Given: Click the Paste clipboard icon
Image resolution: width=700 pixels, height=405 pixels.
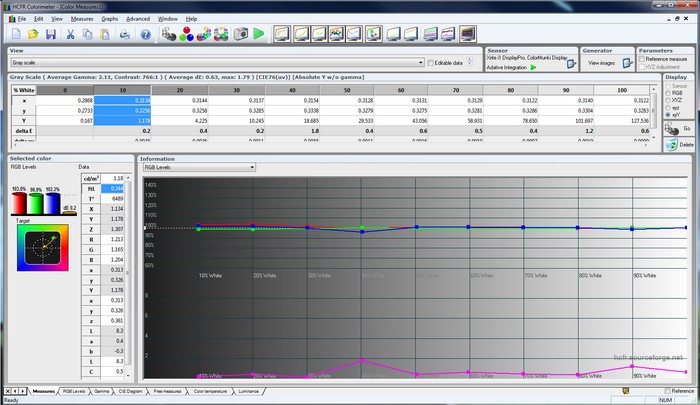Looking at the screenshot, I should pyautogui.click(x=104, y=34).
